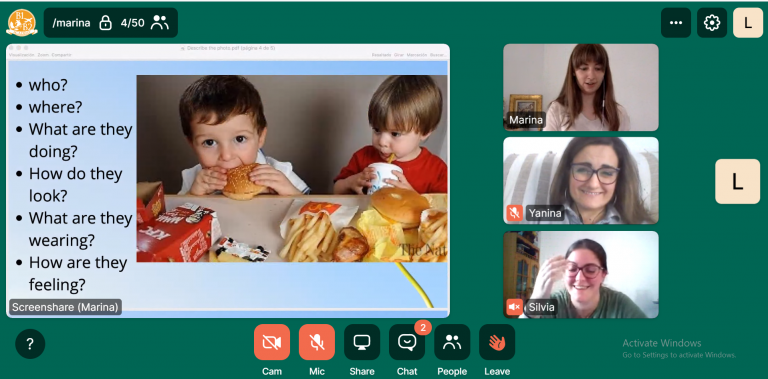Open the three-dots more options menu
This screenshot has height=379, width=768.
point(676,23)
